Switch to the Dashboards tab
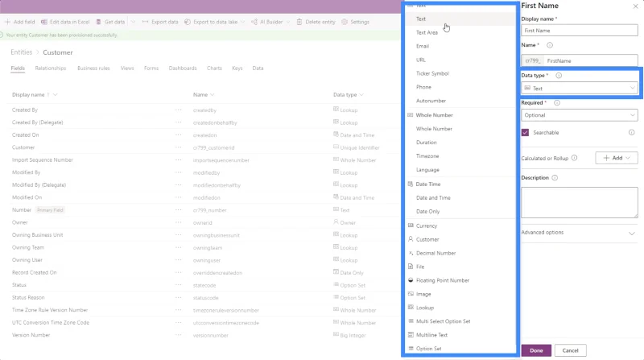The image size is (644, 360). pyautogui.click(x=183, y=68)
